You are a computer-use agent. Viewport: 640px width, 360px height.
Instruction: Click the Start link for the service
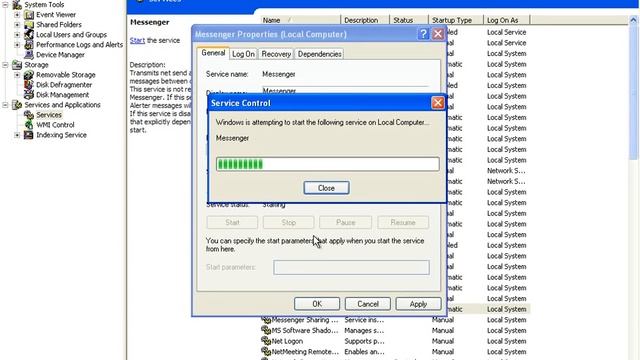tap(137, 40)
